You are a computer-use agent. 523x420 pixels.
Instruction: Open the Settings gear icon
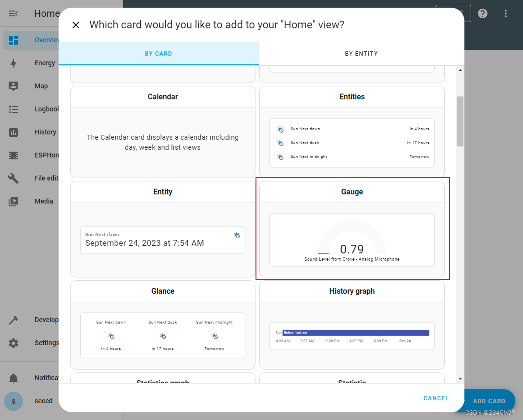click(13, 343)
